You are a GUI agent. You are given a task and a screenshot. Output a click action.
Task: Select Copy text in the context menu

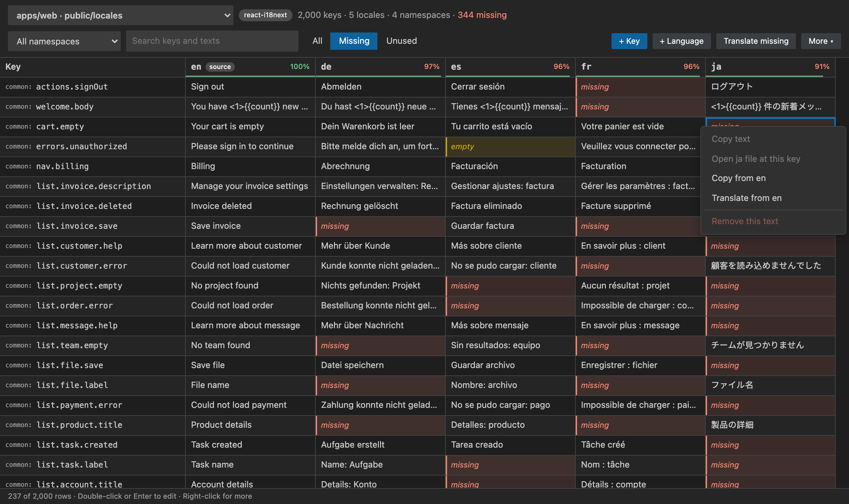pos(773,139)
